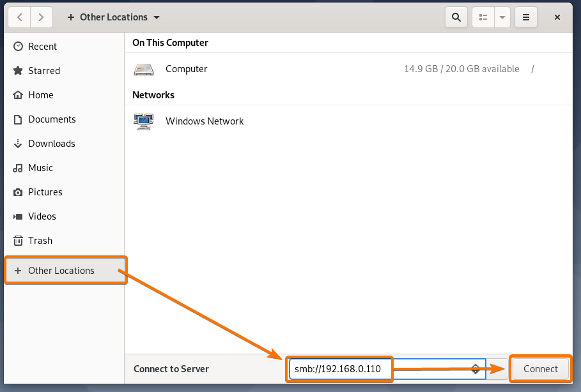Open the Documents folder in sidebar
Screen dimensions: 581x392
[52, 119]
